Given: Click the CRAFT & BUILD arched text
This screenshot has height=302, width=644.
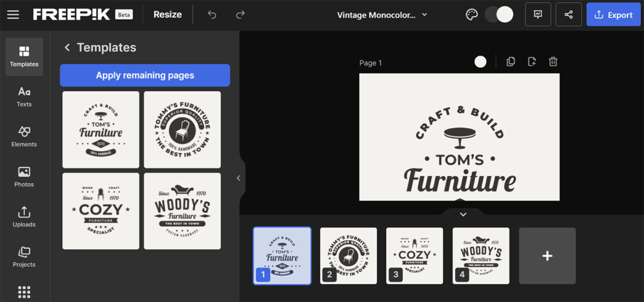Looking at the screenshot, I should [460, 122].
